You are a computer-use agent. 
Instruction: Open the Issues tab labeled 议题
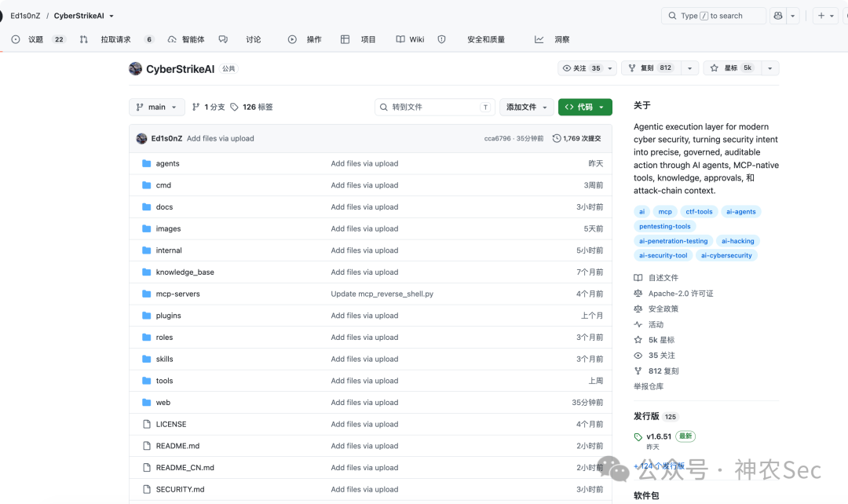(38, 39)
